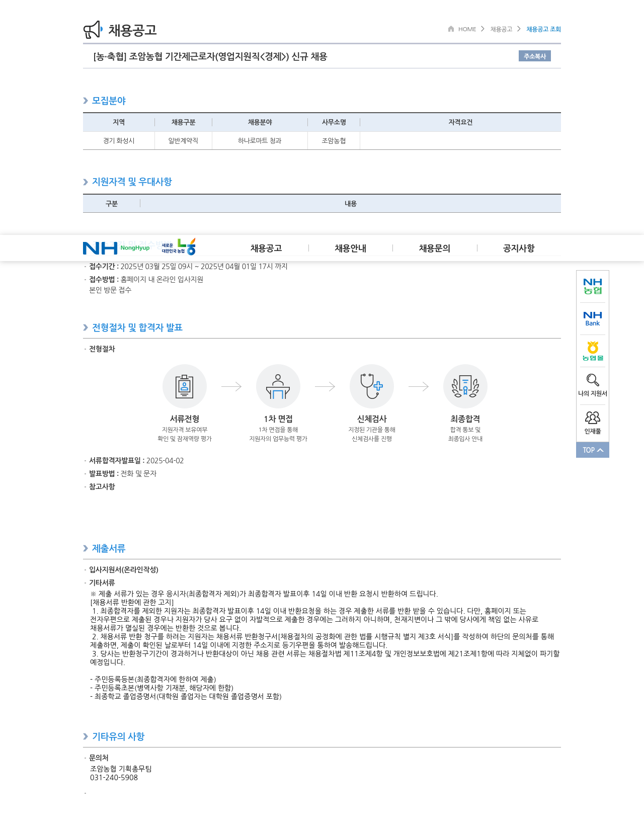Click the 지역 column header
This screenshot has height=832, width=644.
tap(119, 122)
